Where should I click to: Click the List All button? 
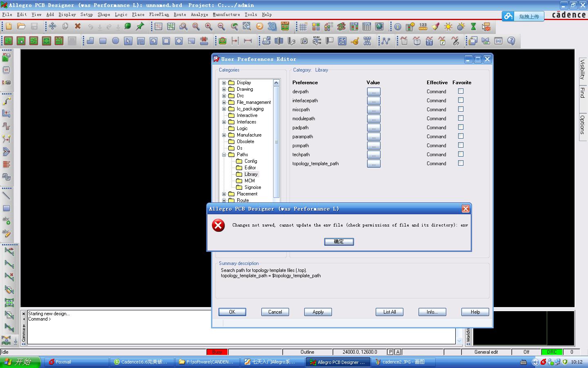[x=390, y=312]
